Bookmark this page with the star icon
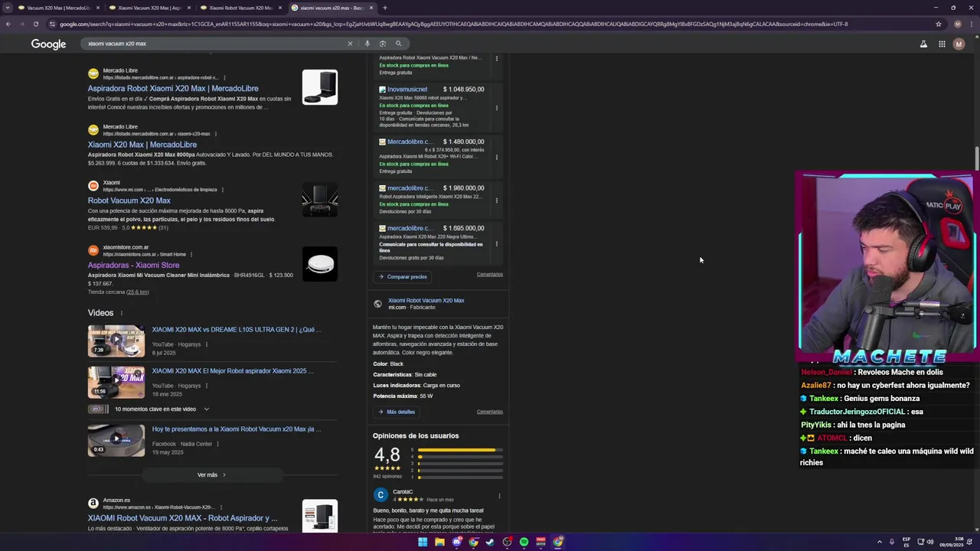Image resolution: width=980 pixels, height=551 pixels. [x=939, y=24]
